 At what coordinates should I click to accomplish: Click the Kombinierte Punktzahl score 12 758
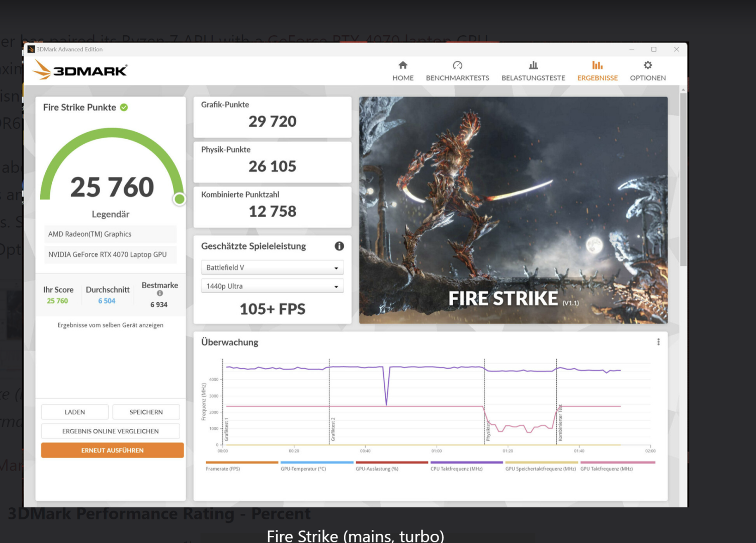(x=273, y=211)
